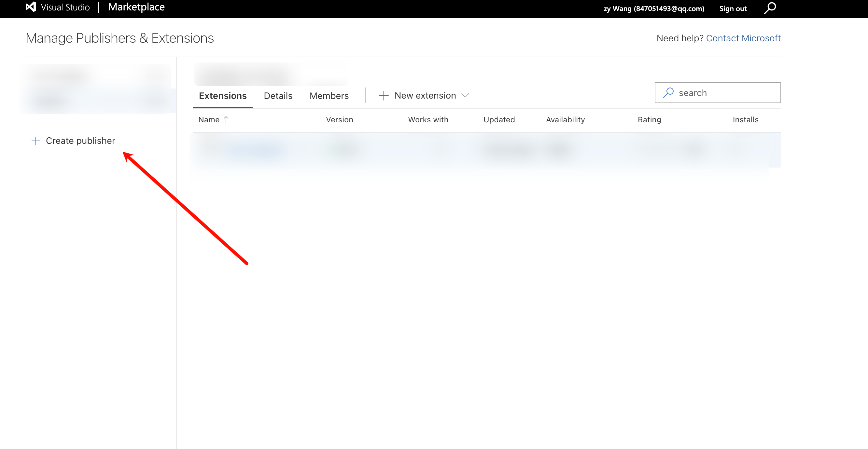The height and width of the screenshot is (449, 868).
Task: Click the Rating column header
Action: click(x=649, y=120)
